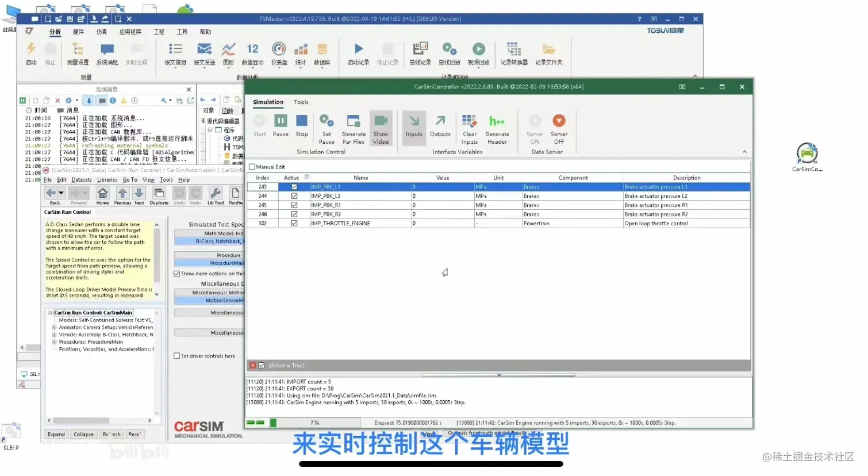Open 记录转换器 log converter
The width and height of the screenshot is (868, 476).
coord(514,54)
